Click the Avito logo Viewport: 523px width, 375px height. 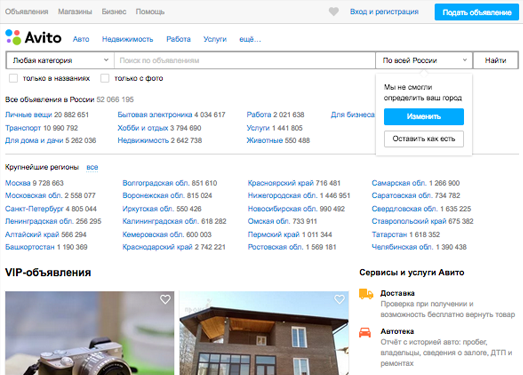click(x=33, y=37)
